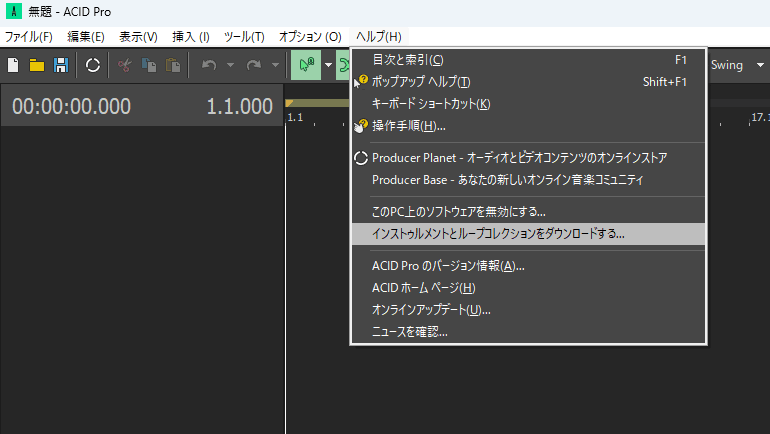Open ACID Pro のバージョン情報(A) entry

click(448, 266)
